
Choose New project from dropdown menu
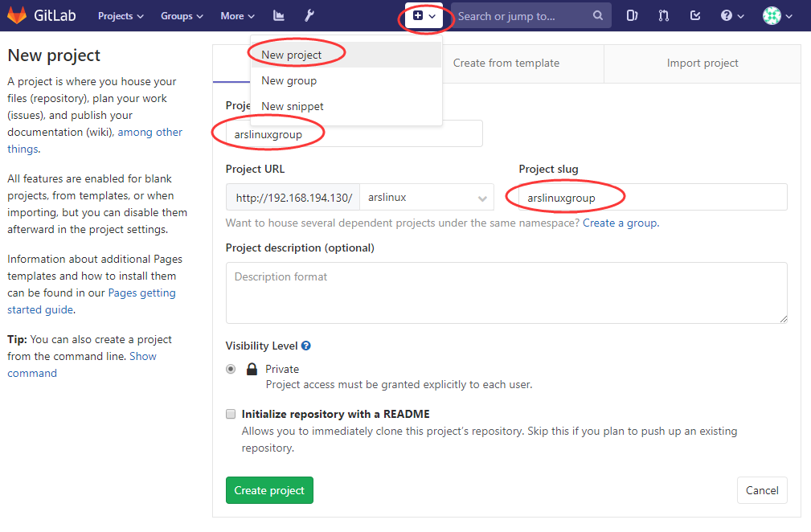click(x=346, y=55)
